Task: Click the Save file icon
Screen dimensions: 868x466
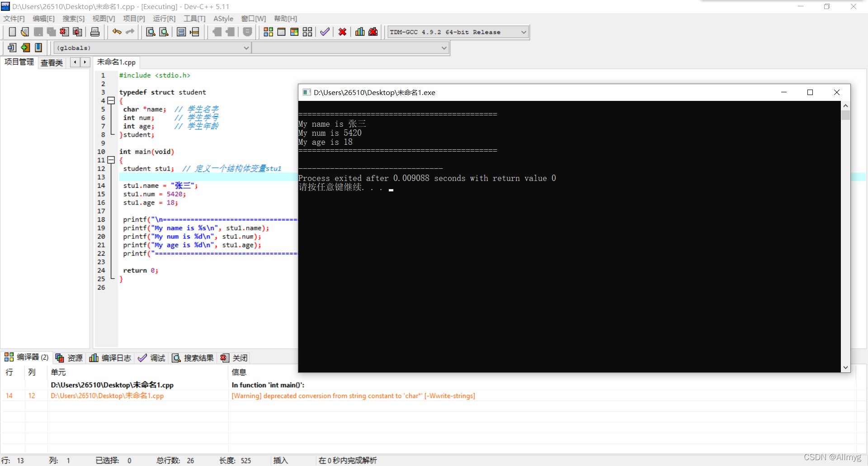Action: click(38, 32)
